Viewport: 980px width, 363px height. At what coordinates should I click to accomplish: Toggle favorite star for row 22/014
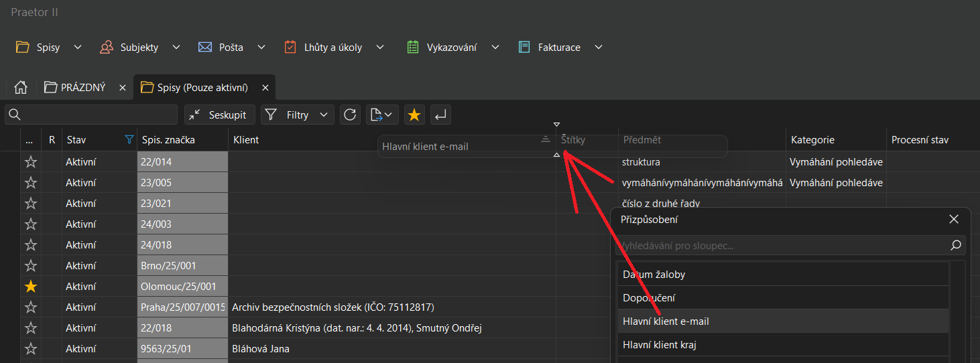pyautogui.click(x=31, y=162)
